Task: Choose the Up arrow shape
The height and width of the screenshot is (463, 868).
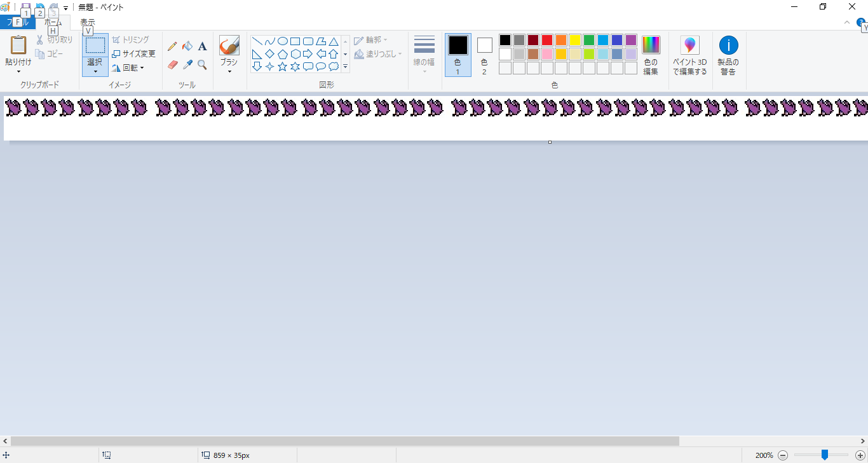Action: tap(334, 53)
